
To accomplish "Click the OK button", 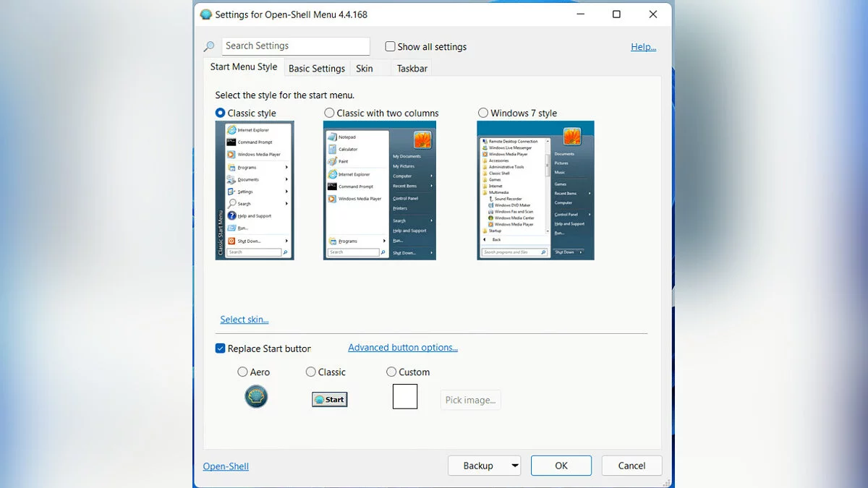I will (x=561, y=466).
